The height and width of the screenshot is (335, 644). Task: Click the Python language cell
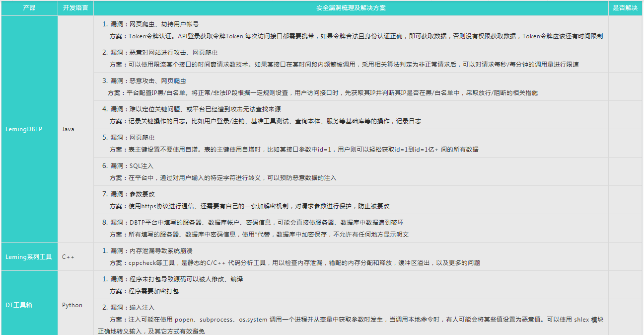point(72,305)
